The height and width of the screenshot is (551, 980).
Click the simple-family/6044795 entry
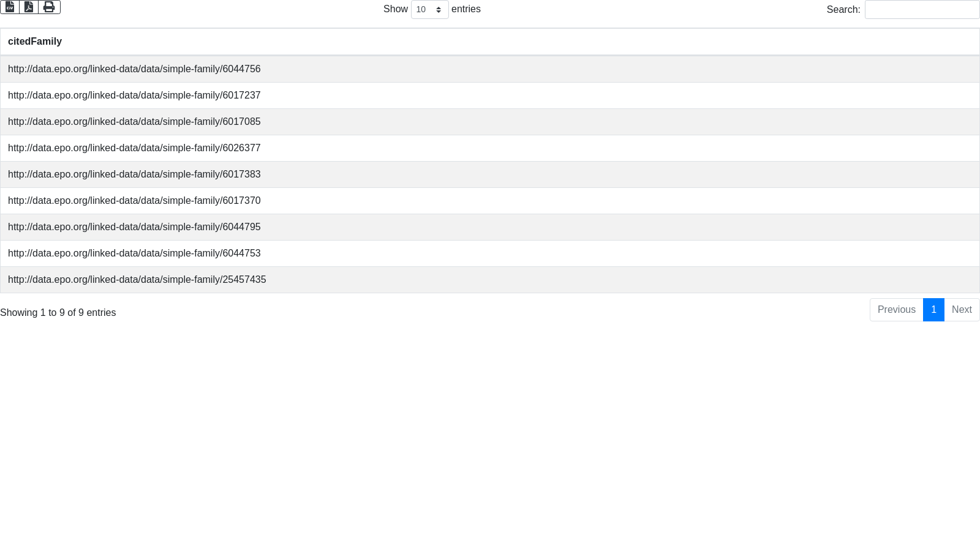(x=134, y=227)
